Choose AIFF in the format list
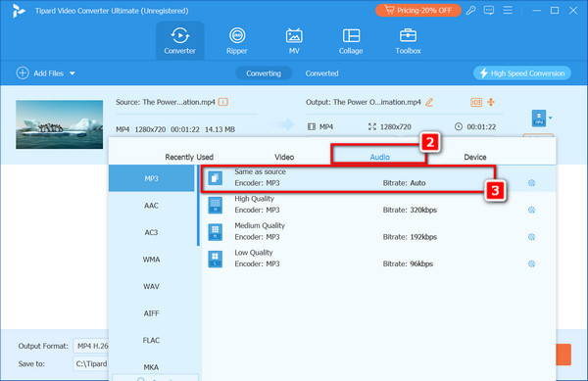The width and height of the screenshot is (588, 381). coord(152,313)
